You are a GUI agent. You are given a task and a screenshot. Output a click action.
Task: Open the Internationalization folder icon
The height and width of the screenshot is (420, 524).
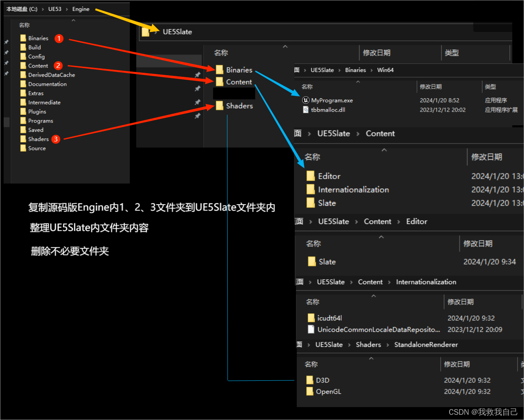coord(311,189)
